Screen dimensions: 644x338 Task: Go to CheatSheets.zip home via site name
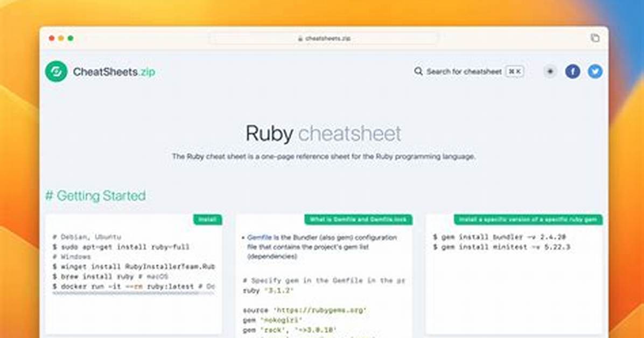pyautogui.click(x=114, y=72)
